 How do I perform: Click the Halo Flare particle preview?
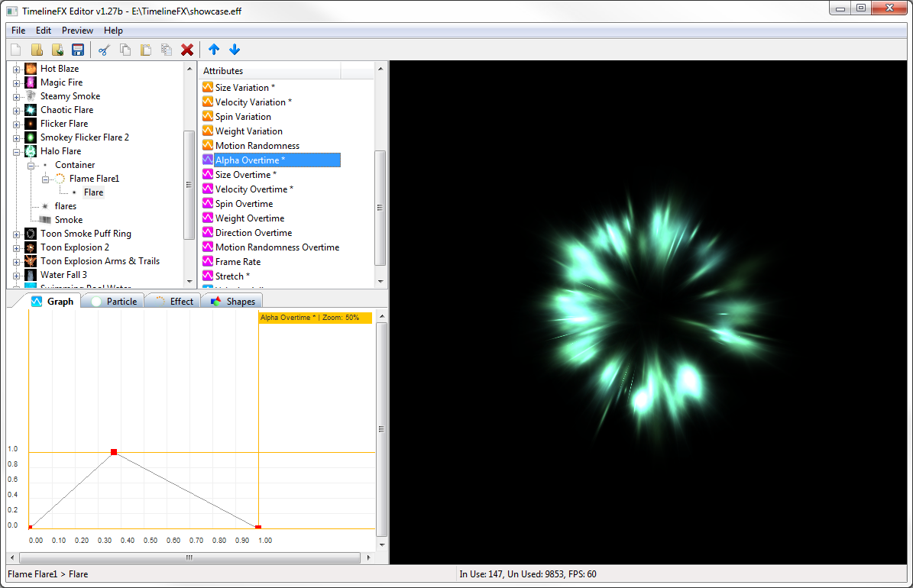[648, 312]
